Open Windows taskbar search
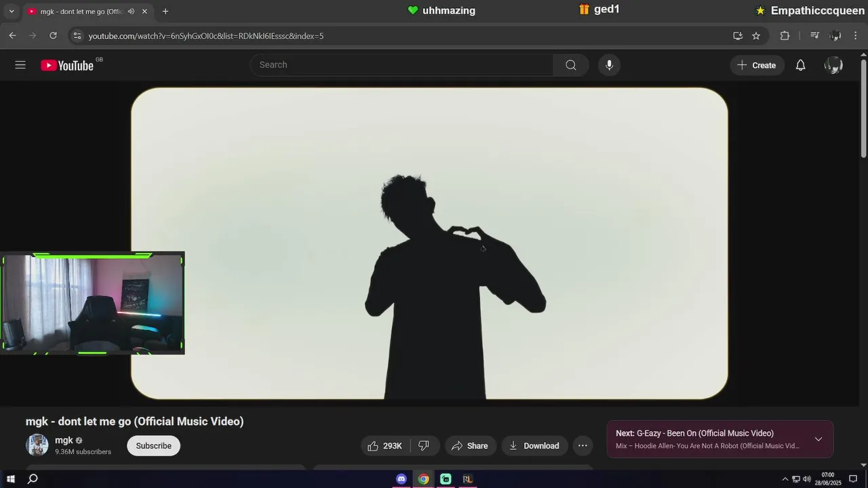Viewport: 868px width, 488px height. pos(33,479)
